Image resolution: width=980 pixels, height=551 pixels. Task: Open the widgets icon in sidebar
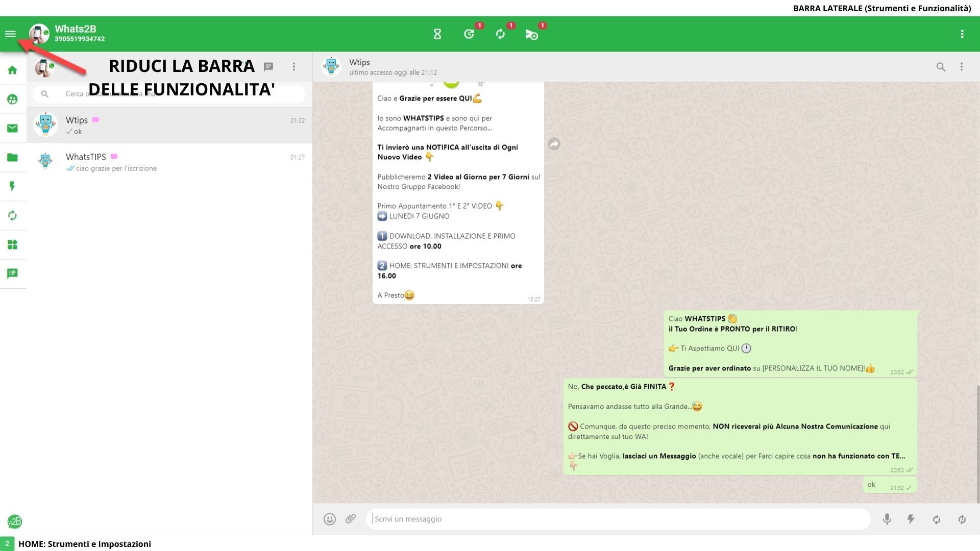(x=13, y=244)
